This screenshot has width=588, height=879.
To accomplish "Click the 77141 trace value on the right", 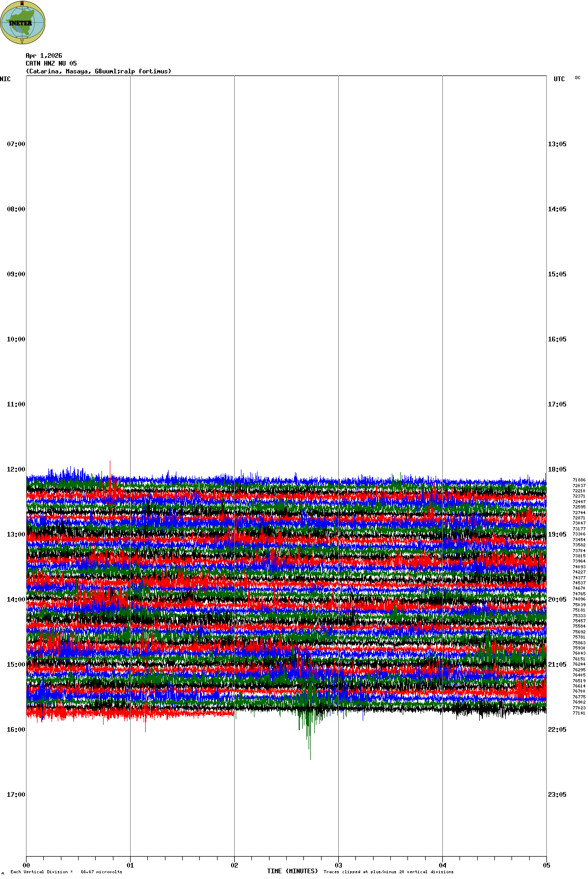I will click(579, 713).
